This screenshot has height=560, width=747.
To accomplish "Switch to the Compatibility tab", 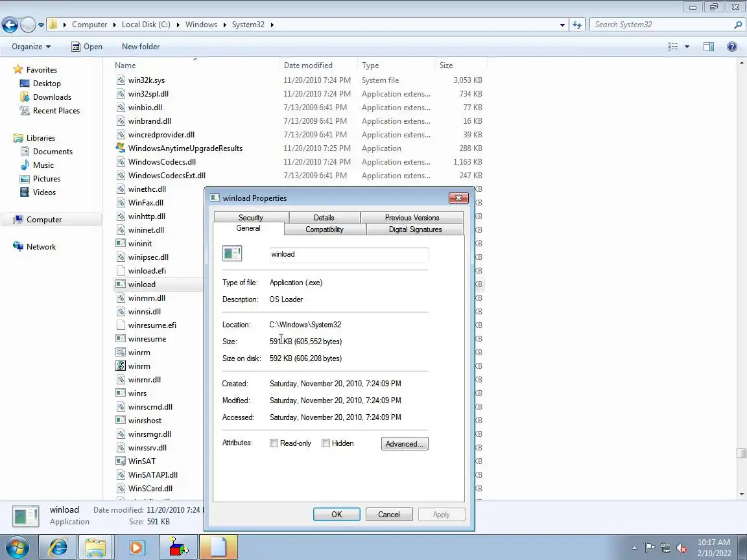I will (x=324, y=229).
